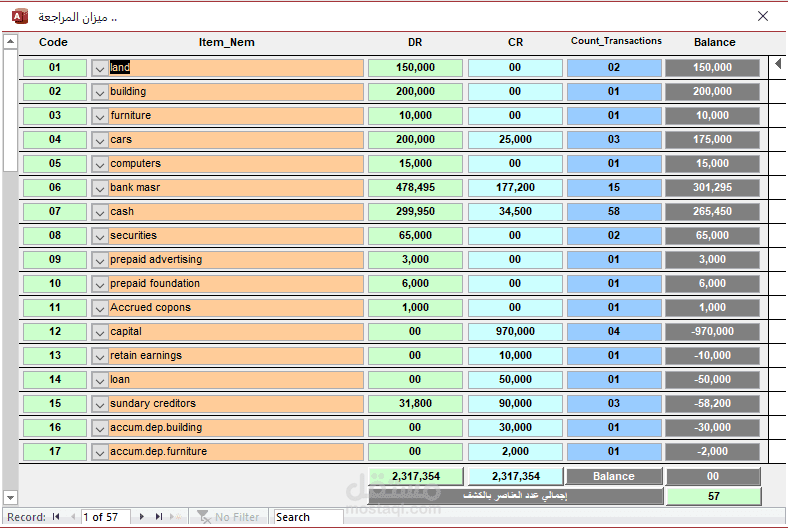Image resolution: width=788 pixels, height=528 pixels.
Task: Click the Balance label button at bottom
Action: click(614, 476)
